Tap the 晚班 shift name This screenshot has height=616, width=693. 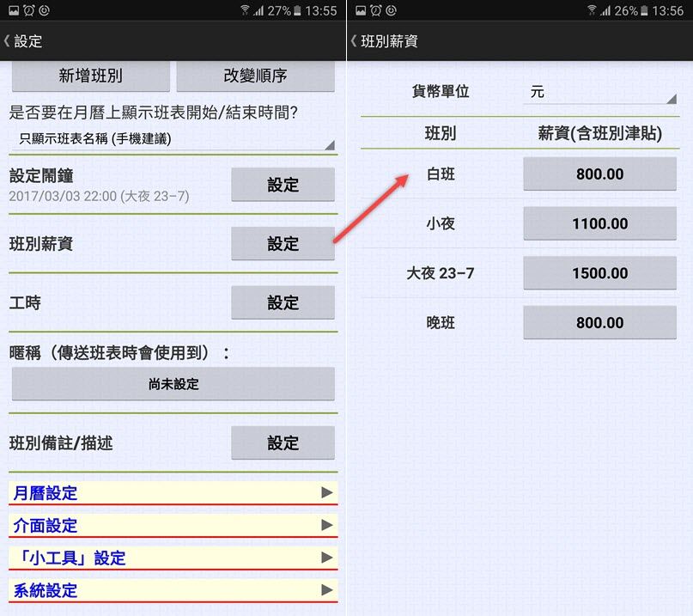441,322
